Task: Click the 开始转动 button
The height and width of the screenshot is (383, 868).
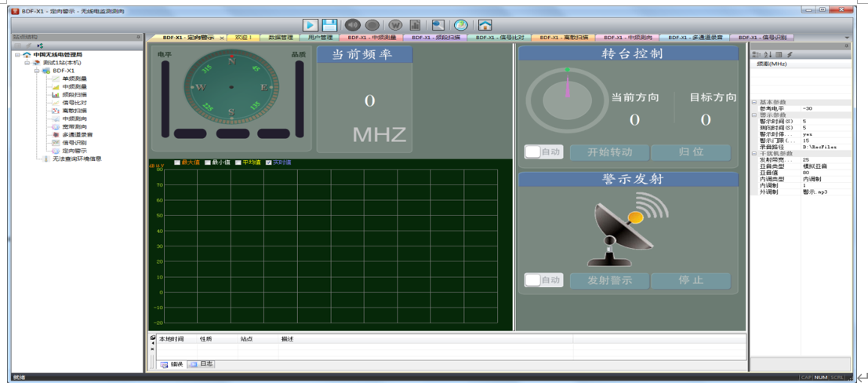Action: pos(608,152)
